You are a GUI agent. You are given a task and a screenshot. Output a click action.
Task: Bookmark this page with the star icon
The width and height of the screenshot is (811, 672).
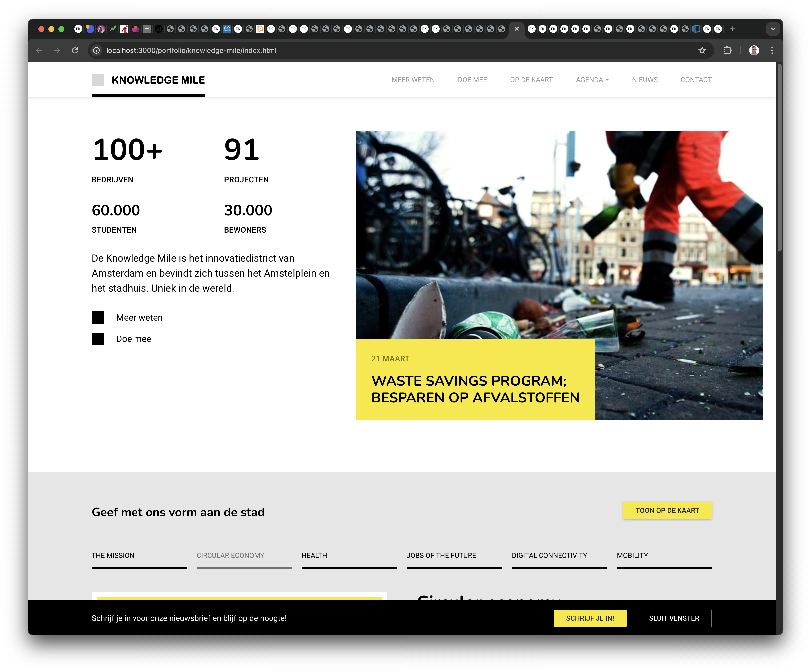pyautogui.click(x=702, y=51)
